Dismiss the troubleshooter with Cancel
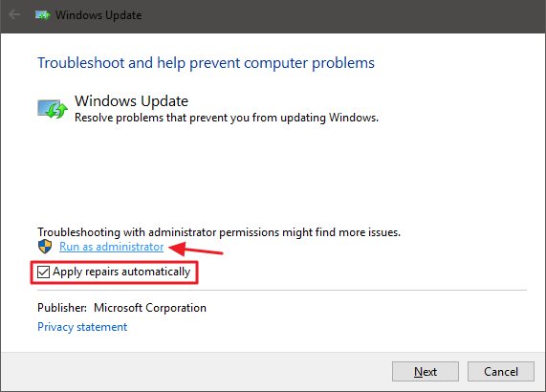 tap(501, 372)
